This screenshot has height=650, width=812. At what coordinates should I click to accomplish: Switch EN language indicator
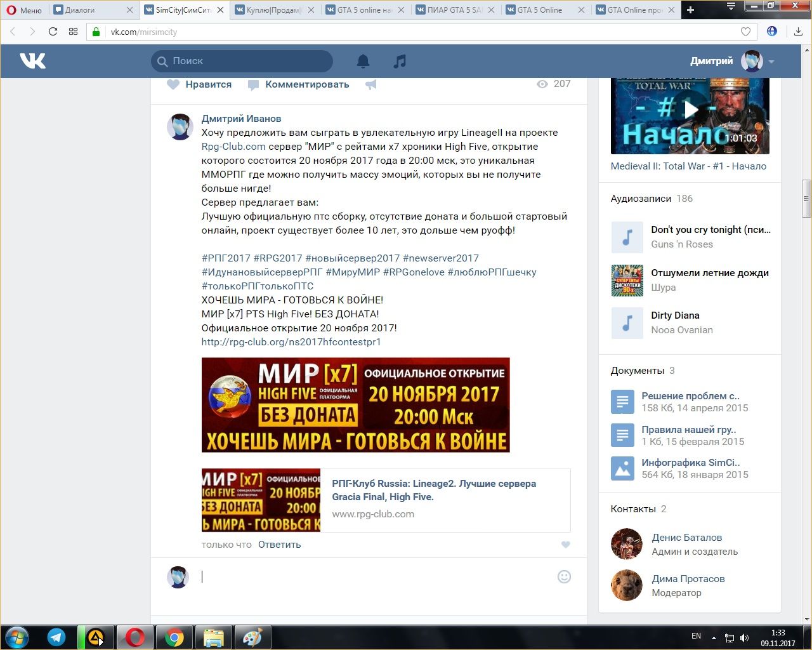point(696,636)
